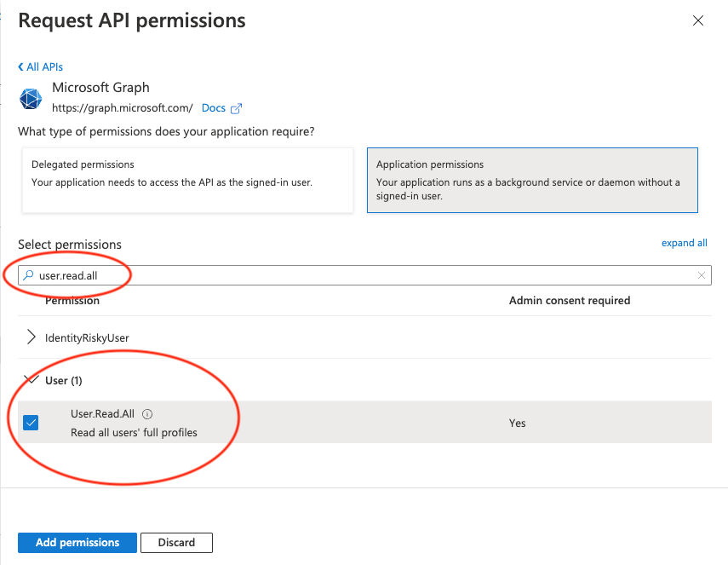Select the Delegated permissions option

(187, 181)
